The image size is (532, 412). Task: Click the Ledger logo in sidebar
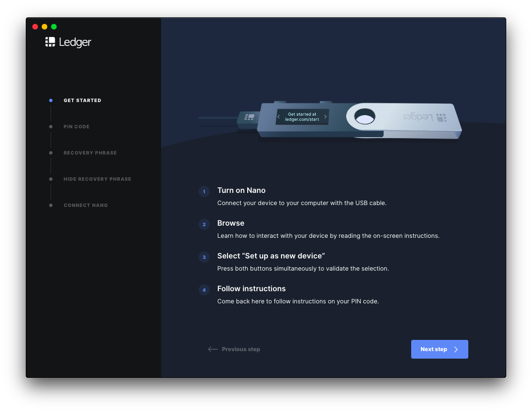click(x=68, y=42)
